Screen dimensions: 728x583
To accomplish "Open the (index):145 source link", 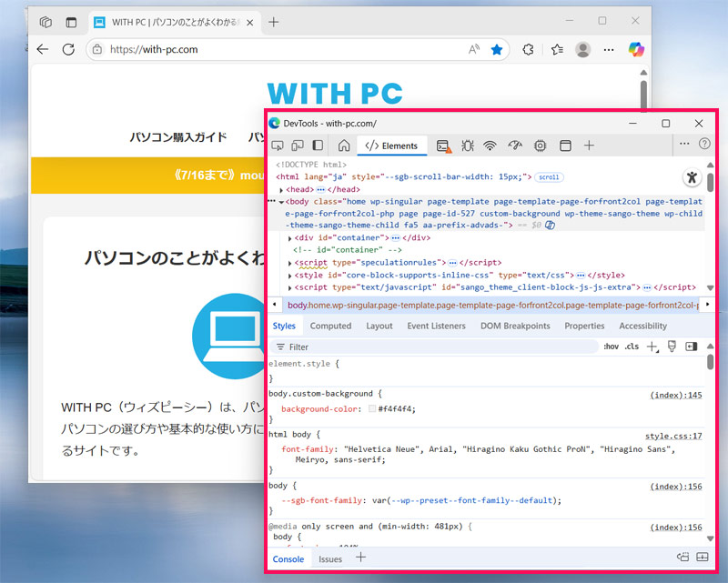I will 676,395.
